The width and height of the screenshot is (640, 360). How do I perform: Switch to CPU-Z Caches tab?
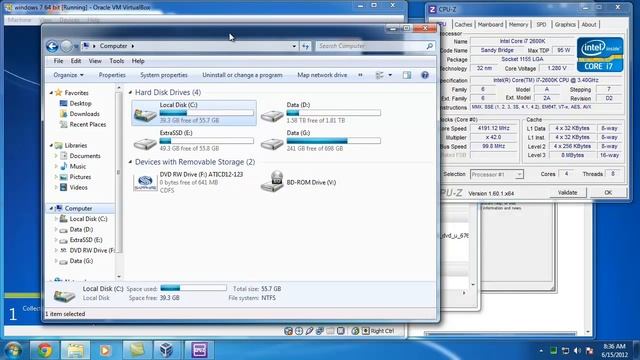tap(463, 24)
